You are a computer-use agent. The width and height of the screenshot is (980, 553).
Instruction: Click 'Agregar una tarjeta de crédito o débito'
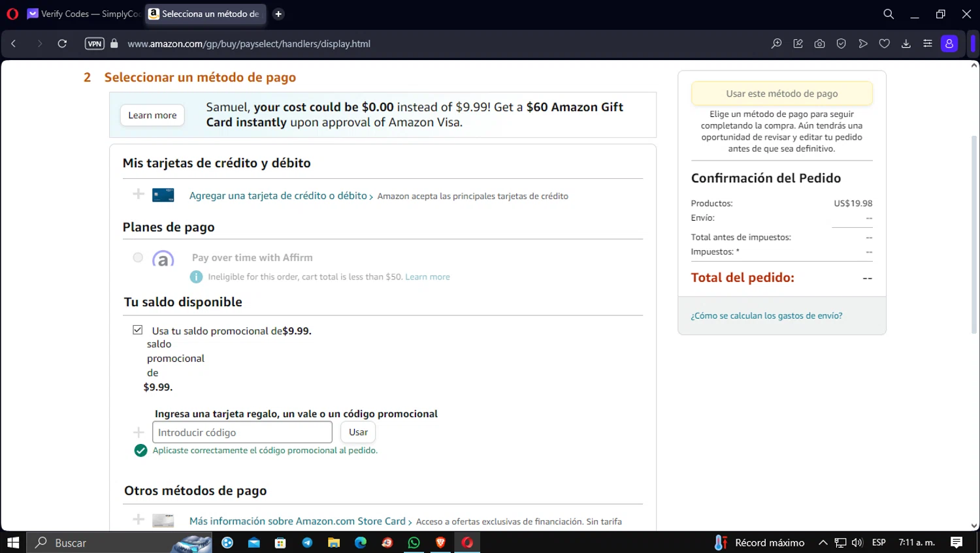[278, 196]
